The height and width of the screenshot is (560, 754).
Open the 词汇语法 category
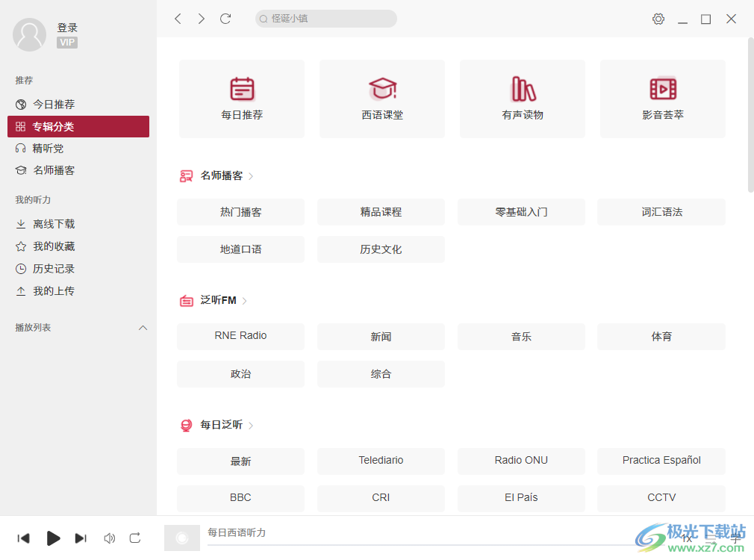coord(661,212)
